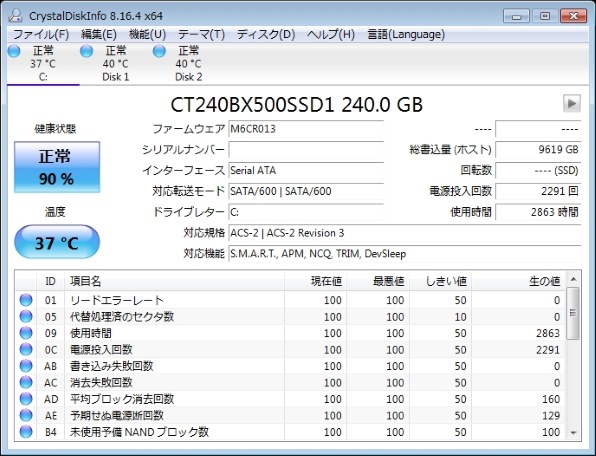Click the 37 °C temperature button
Viewport: 596px width, 456px height.
(57, 242)
